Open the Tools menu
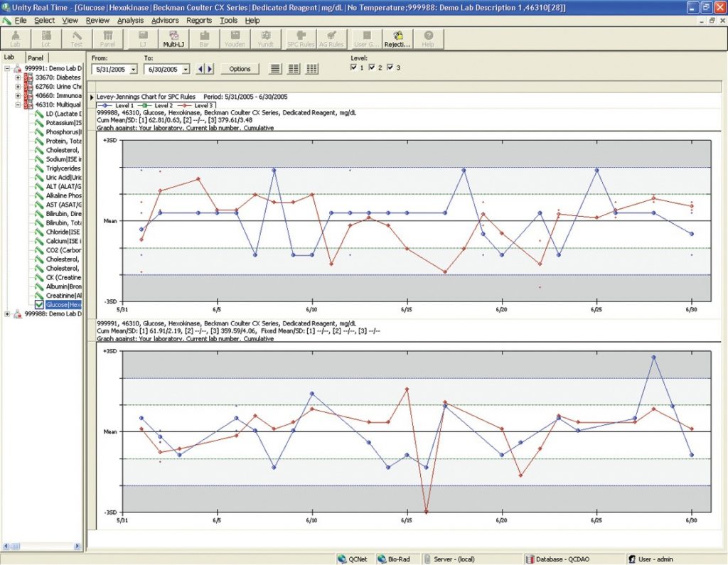 click(228, 21)
